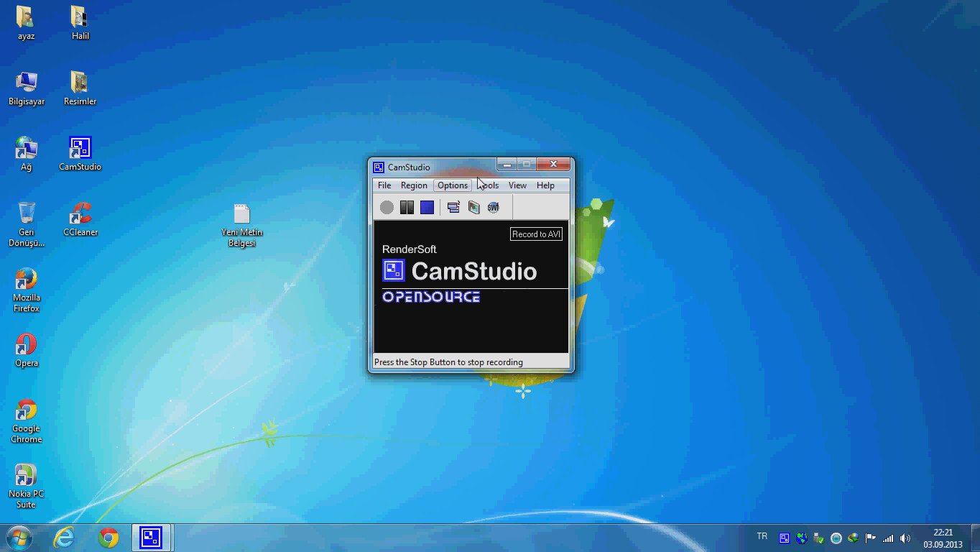The height and width of the screenshot is (552, 980).
Task: Open the Options menu in CamStudio
Action: (453, 185)
